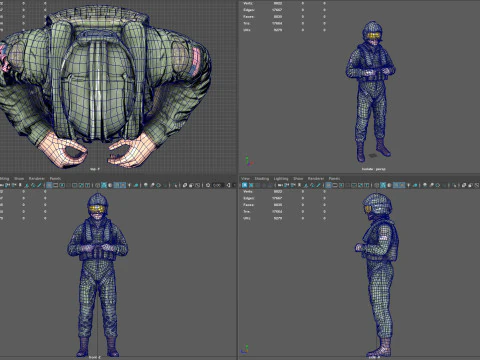The image size is (480, 360).
Task: Click the Faces label in perspective view HUD
Action: coord(249,16)
